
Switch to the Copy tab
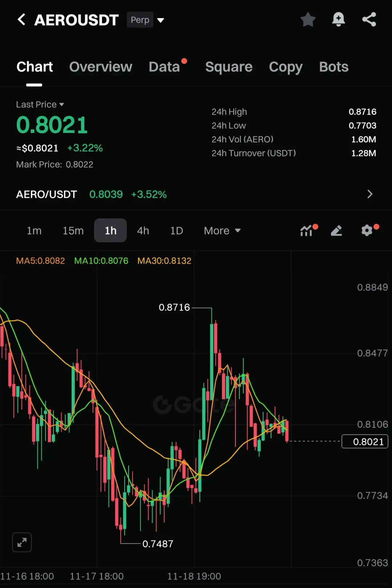click(x=286, y=67)
